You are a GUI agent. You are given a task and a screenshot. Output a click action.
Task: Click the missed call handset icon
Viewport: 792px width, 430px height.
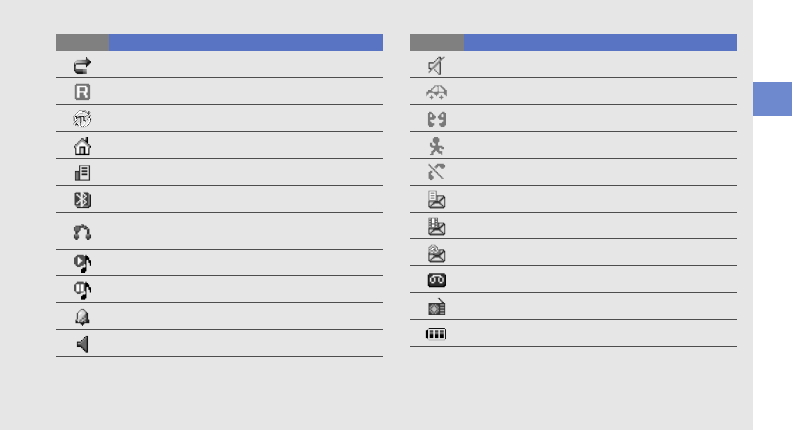[436, 173]
